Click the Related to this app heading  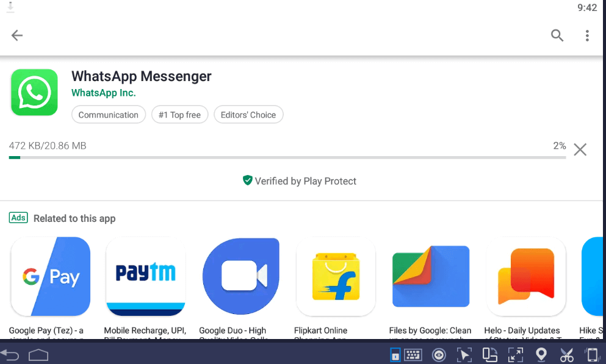click(74, 218)
